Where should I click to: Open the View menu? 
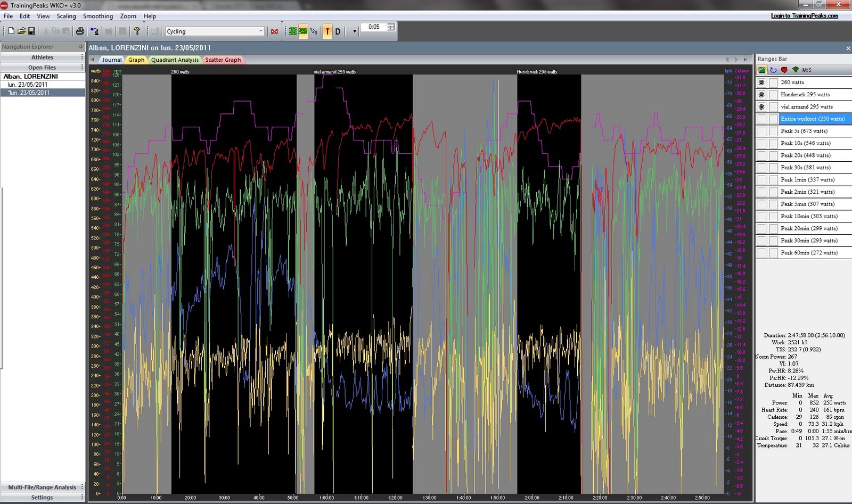click(43, 16)
